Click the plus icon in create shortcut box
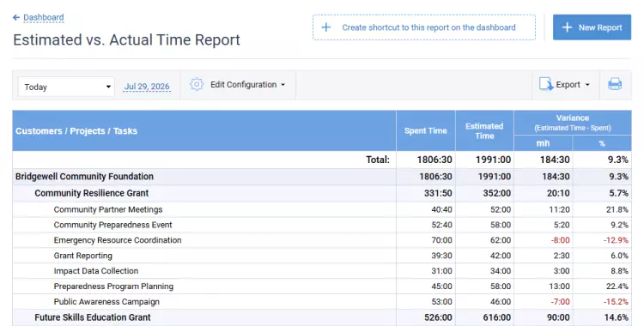 click(326, 27)
